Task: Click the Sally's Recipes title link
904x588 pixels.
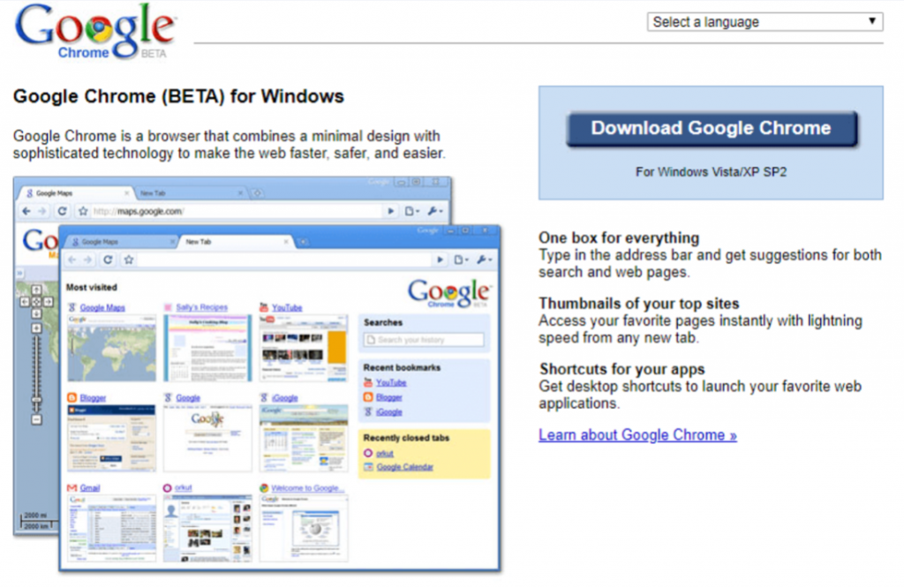Action: 202,307
